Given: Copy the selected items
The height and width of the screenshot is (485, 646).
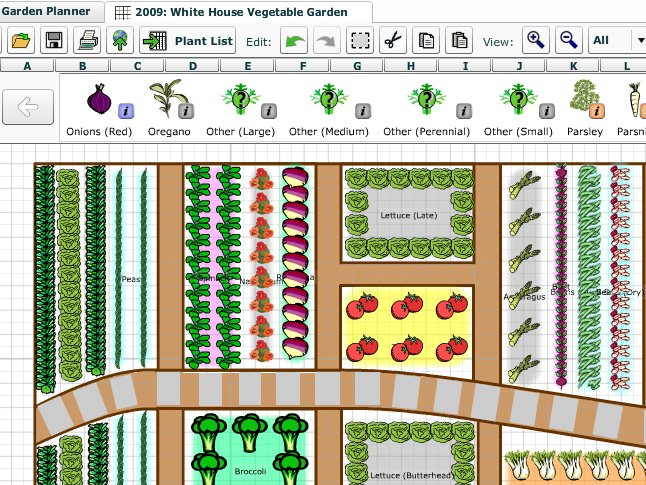Looking at the screenshot, I should [426, 41].
